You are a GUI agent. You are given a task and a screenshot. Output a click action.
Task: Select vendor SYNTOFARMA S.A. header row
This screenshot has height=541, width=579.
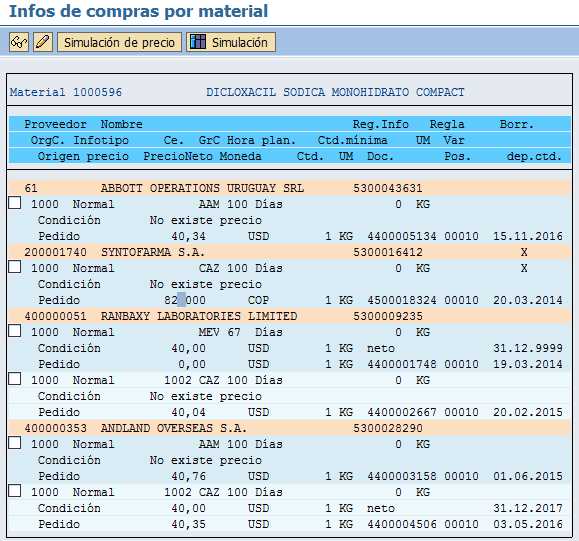[x=290, y=252]
